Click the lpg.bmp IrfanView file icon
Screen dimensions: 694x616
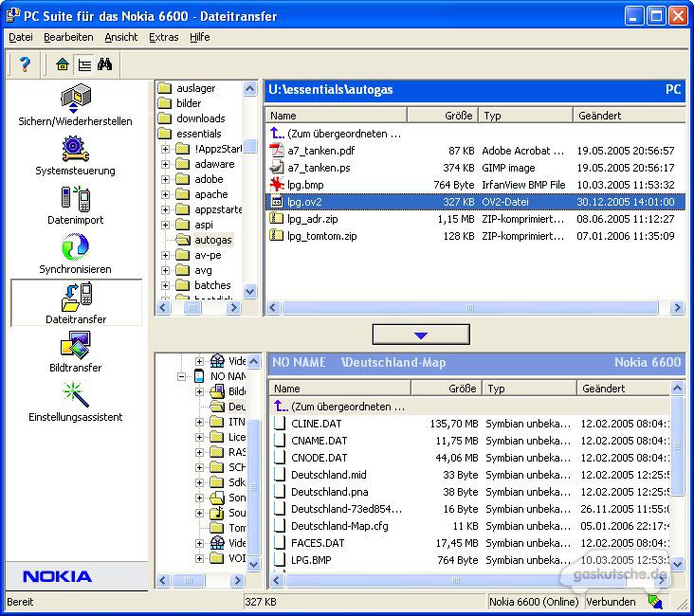[277, 185]
